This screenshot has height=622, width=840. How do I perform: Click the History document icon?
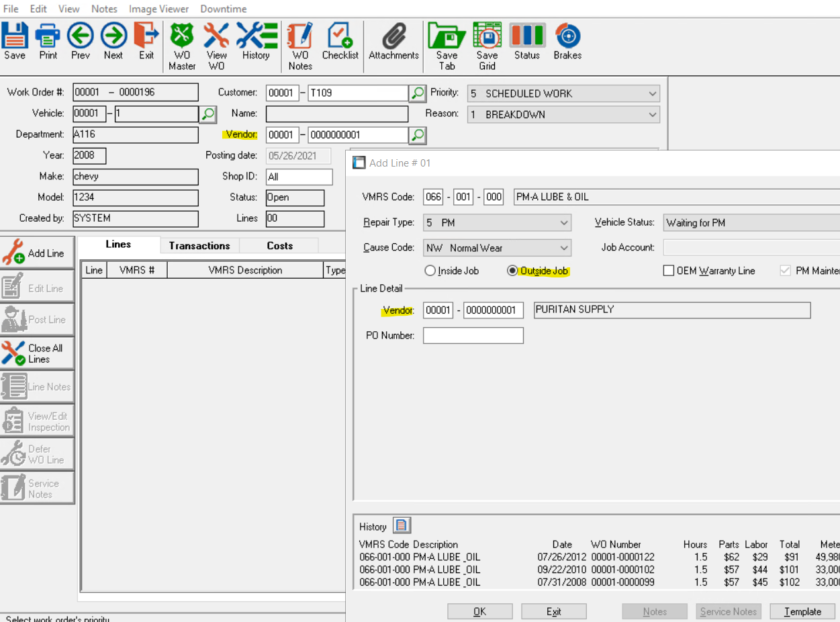[401, 526]
